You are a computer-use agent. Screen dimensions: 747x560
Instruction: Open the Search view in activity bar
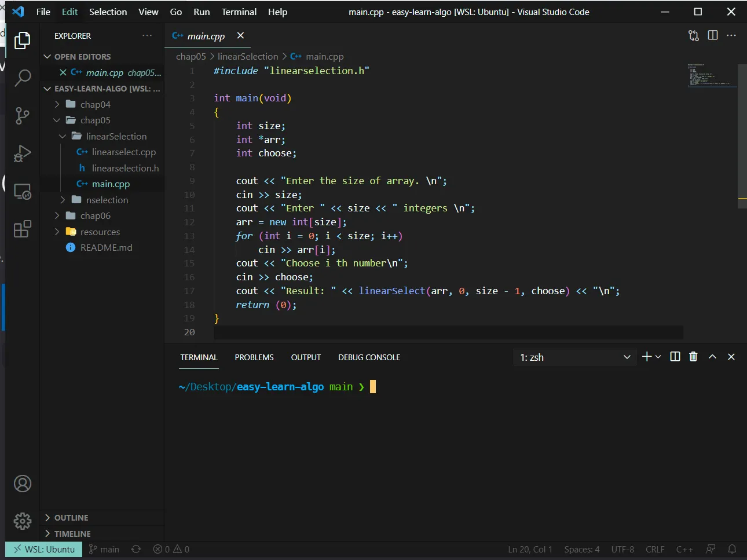click(x=23, y=78)
